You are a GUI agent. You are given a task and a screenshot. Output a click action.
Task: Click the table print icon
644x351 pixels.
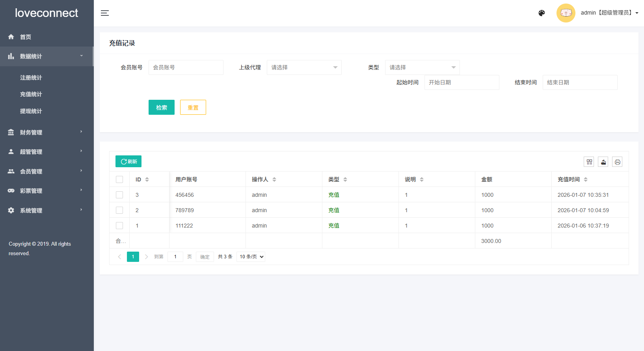pos(617,162)
